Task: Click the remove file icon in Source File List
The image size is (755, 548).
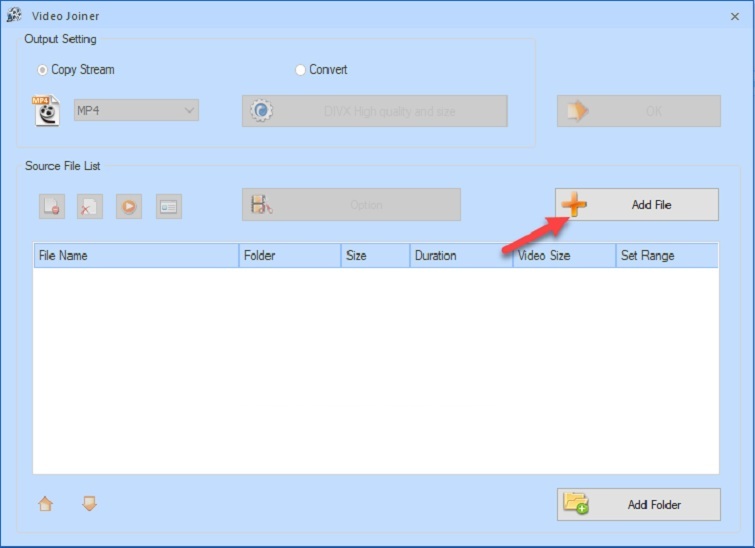Action: tap(51, 206)
